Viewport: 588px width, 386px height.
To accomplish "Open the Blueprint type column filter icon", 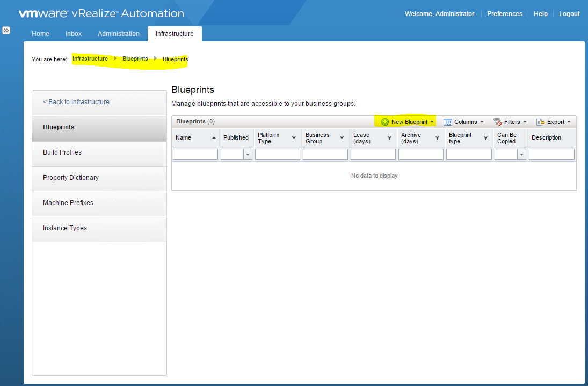I will pyautogui.click(x=485, y=137).
